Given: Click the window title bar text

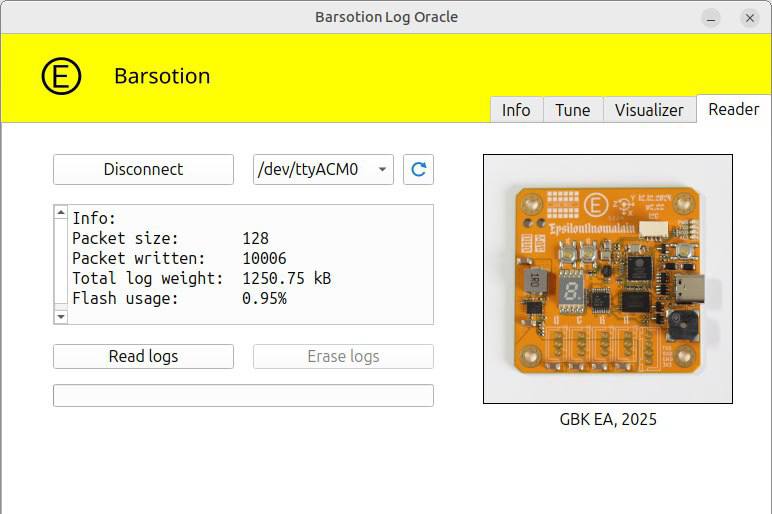Looking at the screenshot, I should click(386, 17).
